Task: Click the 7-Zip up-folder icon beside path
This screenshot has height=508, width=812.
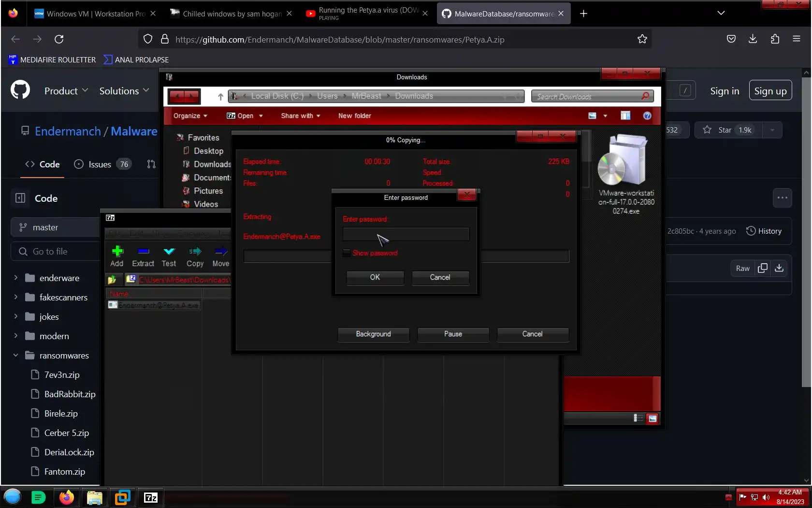Action: pos(112,280)
